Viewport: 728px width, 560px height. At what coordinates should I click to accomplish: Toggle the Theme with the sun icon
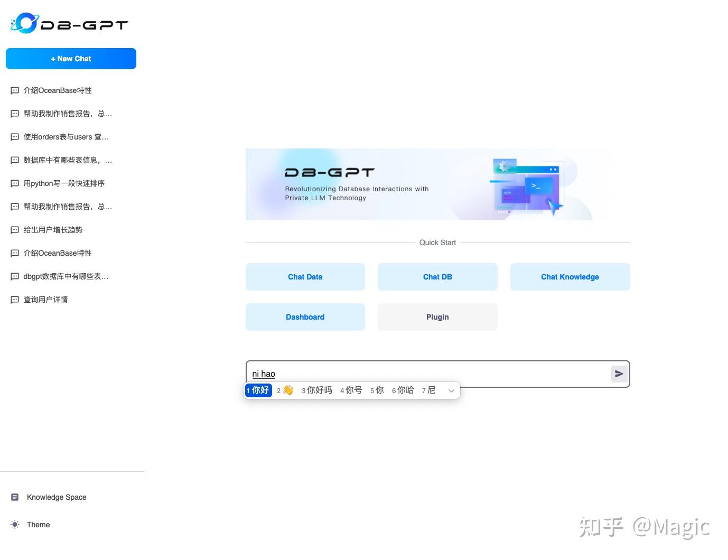[x=15, y=524]
